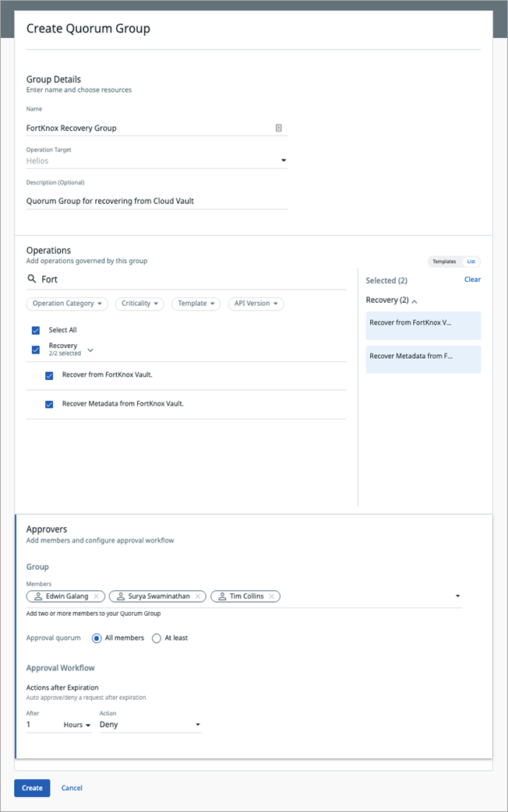Select the At least approval quorum option

[157, 638]
